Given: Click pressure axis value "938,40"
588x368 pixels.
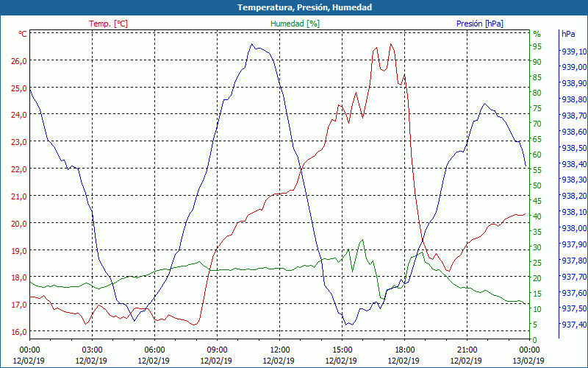Looking at the screenshot, I should pos(574,164).
